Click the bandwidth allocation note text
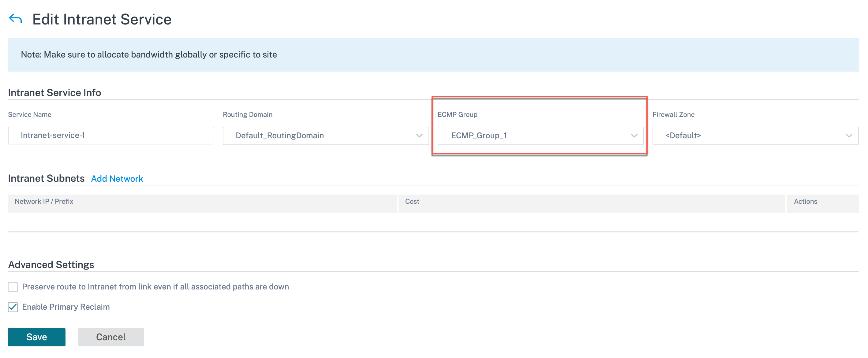The height and width of the screenshot is (358, 868). point(149,54)
